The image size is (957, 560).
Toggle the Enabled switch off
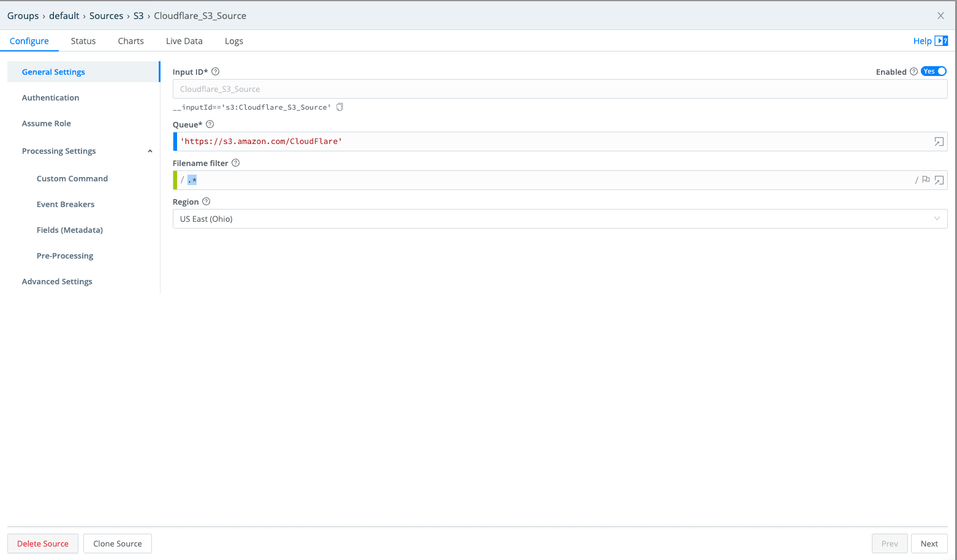934,72
